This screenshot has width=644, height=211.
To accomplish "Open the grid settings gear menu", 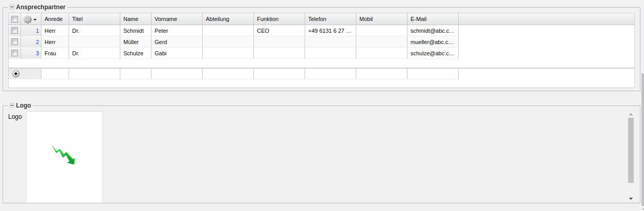I will 30,19.
